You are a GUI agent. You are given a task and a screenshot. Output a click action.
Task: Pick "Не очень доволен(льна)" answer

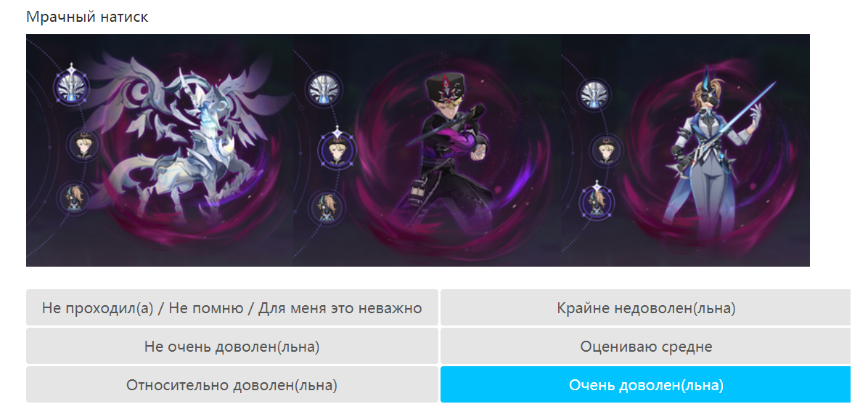click(x=232, y=346)
